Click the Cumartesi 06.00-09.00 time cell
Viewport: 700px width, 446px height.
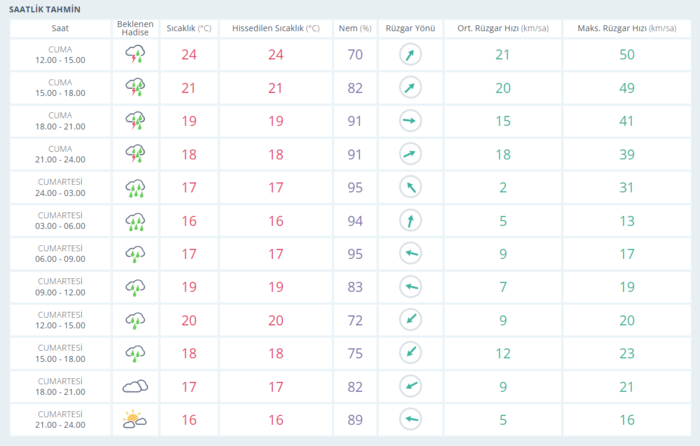pos(60,253)
